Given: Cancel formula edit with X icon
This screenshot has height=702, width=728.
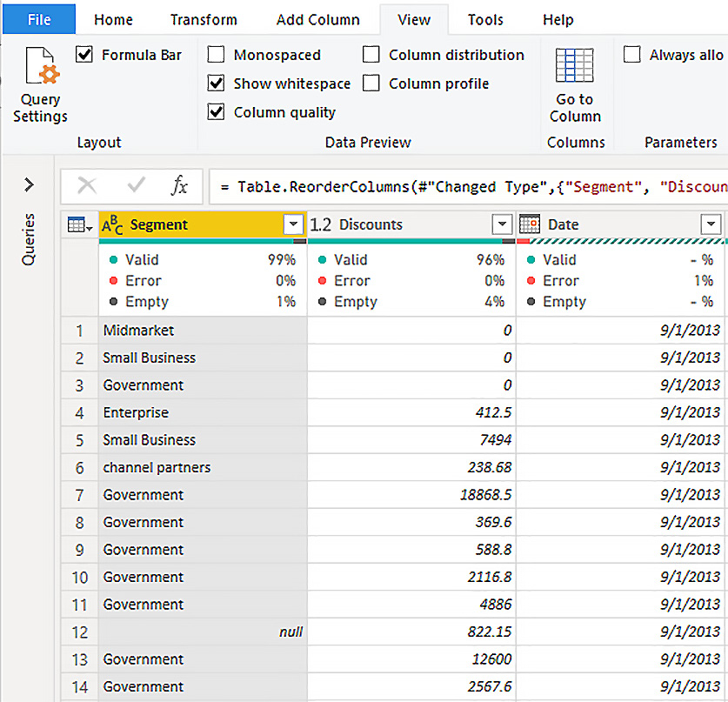Looking at the screenshot, I should 87,185.
